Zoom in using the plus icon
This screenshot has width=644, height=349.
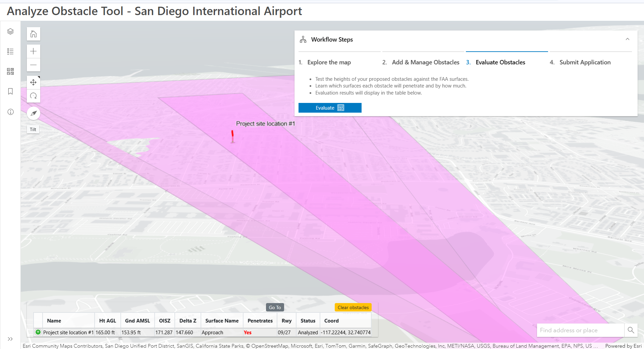point(33,51)
